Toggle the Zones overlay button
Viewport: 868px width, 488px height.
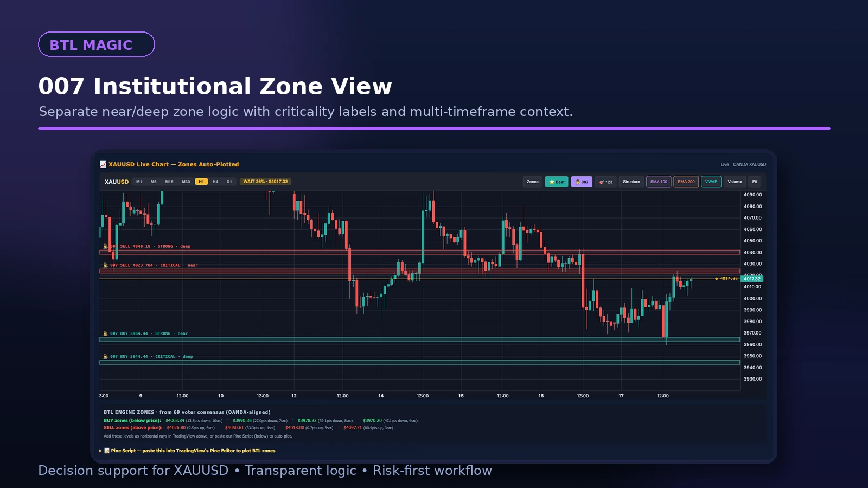click(x=533, y=182)
